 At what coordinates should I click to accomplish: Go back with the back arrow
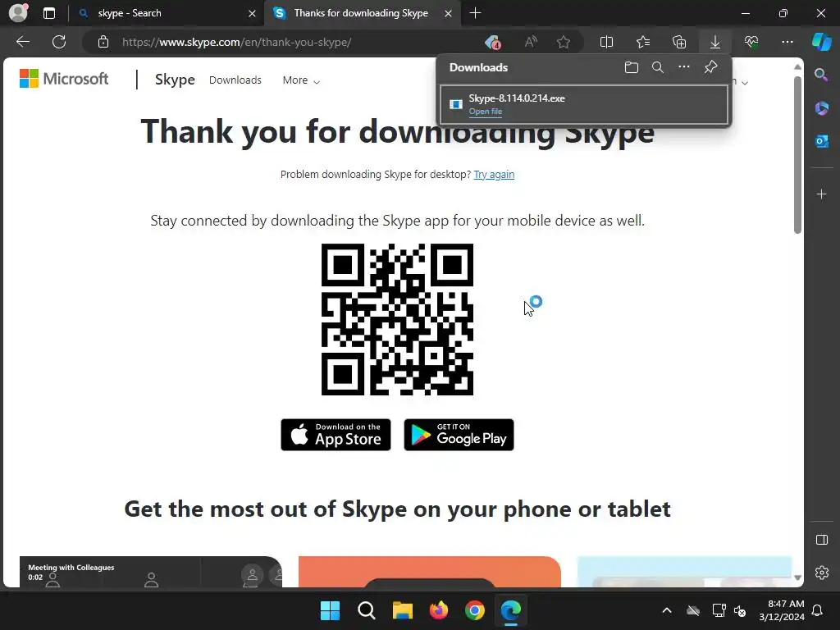tap(23, 42)
